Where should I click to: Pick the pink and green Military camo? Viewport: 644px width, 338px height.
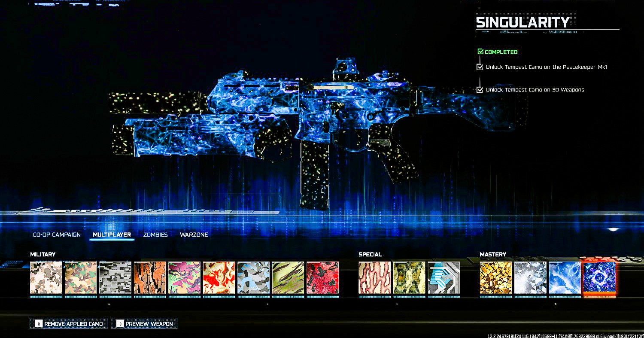185,277
